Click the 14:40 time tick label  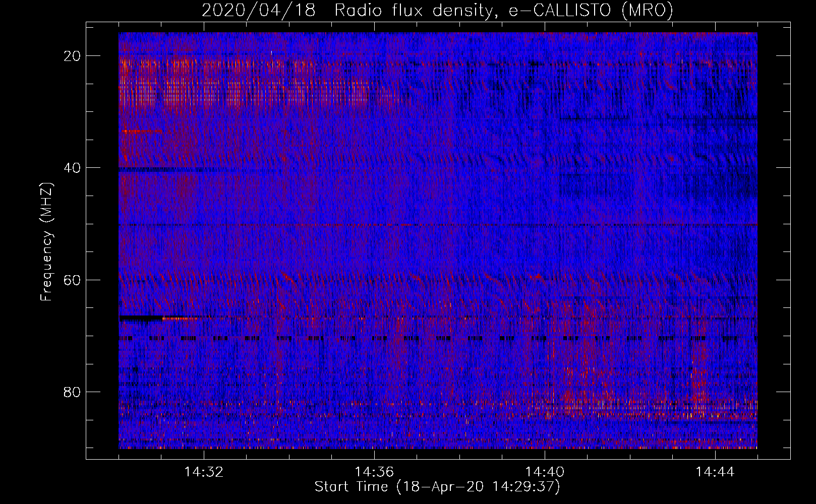pyautogui.click(x=545, y=472)
